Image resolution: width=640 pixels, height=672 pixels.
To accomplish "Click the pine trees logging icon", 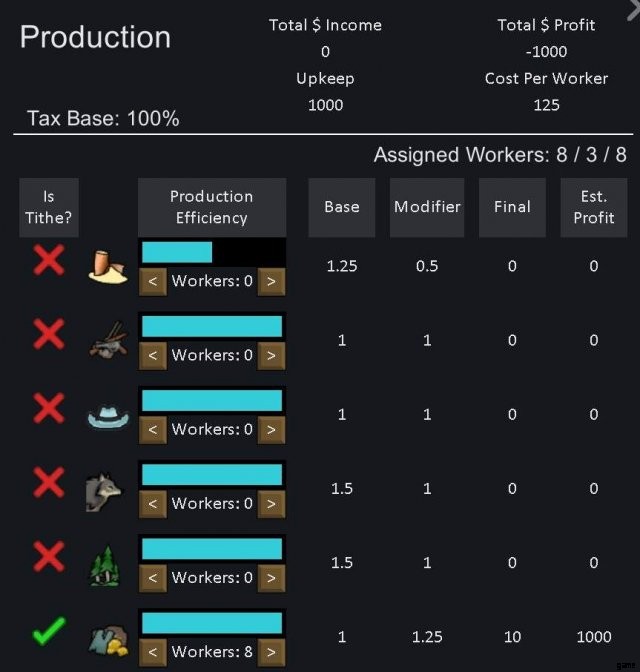I will point(105,564).
